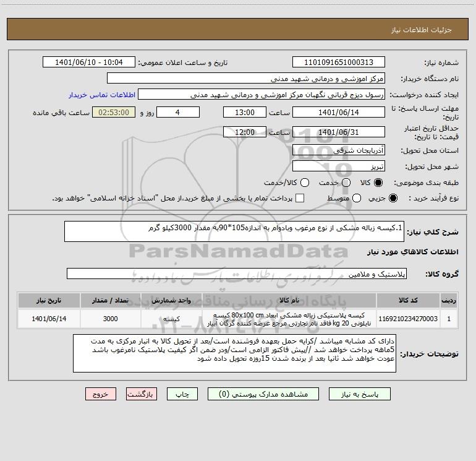This screenshot has height=461, width=476.
Task: Click the deadline hour field 13:00
Action: coord(245,112)
